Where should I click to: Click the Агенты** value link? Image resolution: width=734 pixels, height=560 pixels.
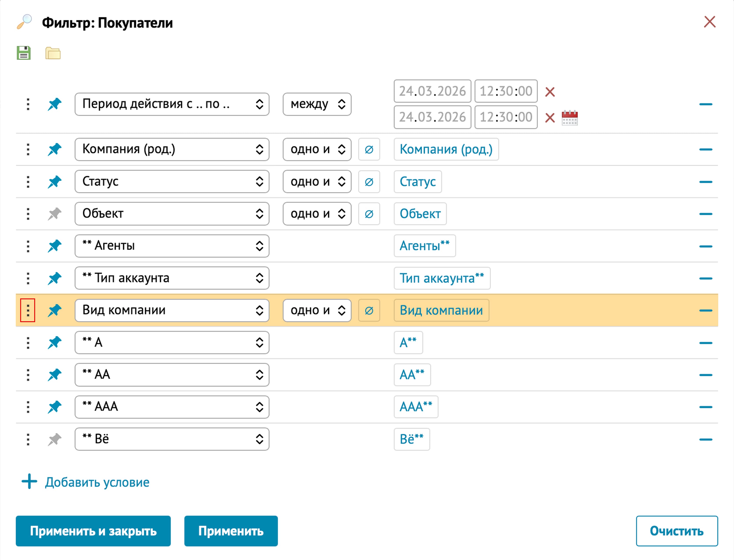point(424,246)
